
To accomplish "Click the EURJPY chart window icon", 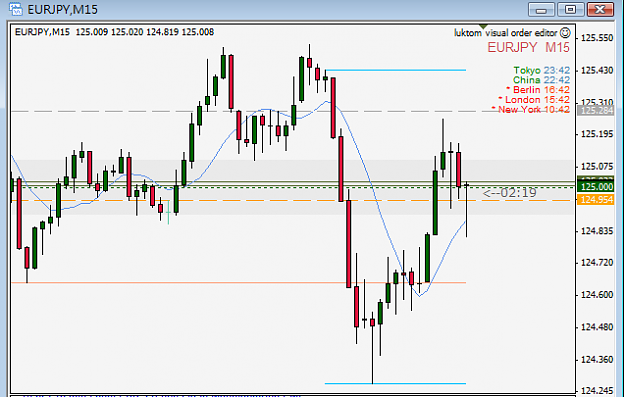I will coord(16,9).
